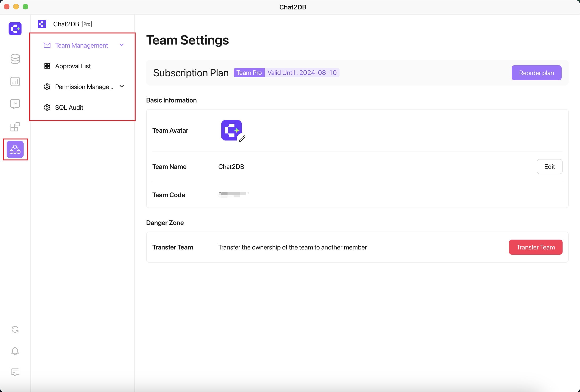Viewport: 580px width, 392px height.
Task: Click the Pro badge next to Chat2DB
Action: 87,24
